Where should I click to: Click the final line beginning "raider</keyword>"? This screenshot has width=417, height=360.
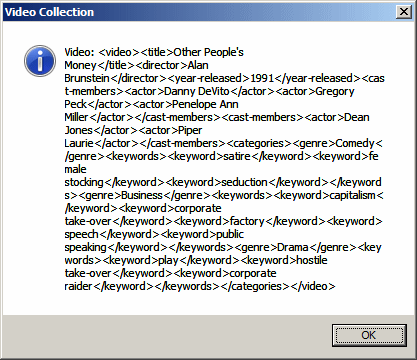tap(200, 286)
